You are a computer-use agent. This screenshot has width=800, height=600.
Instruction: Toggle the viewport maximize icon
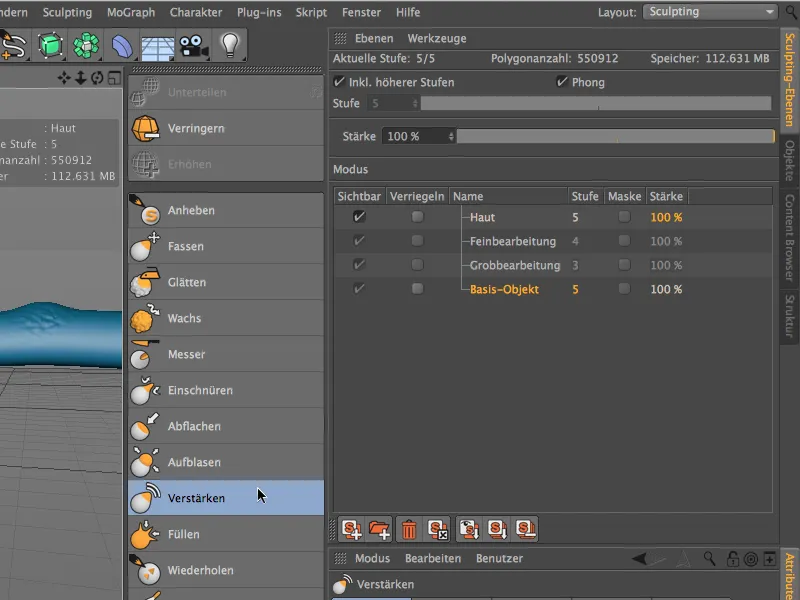point(114,78)
